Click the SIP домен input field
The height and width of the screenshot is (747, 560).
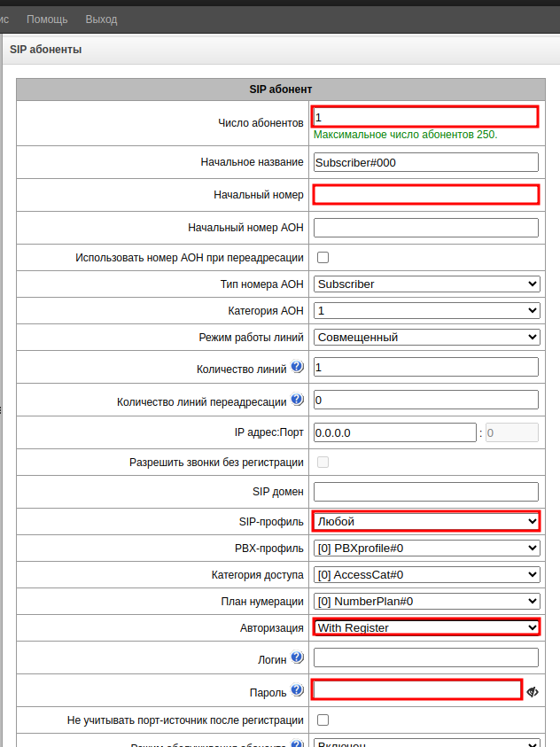pos(425,492)
